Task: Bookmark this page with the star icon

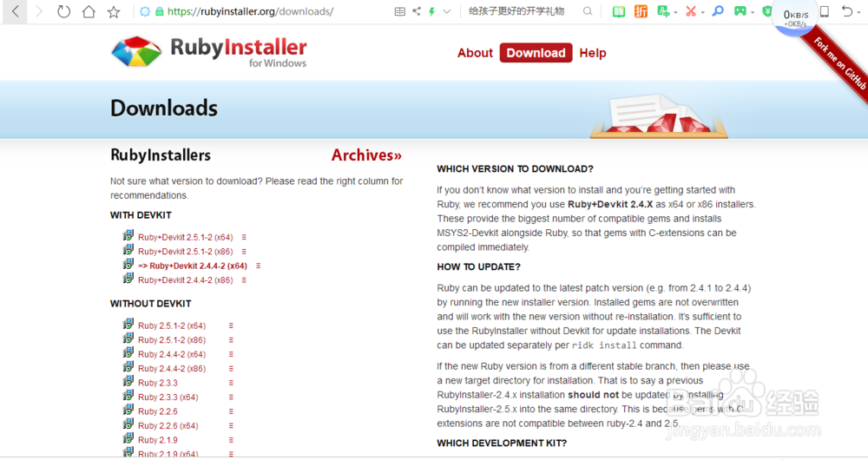Action: click(x=114, y=11)
